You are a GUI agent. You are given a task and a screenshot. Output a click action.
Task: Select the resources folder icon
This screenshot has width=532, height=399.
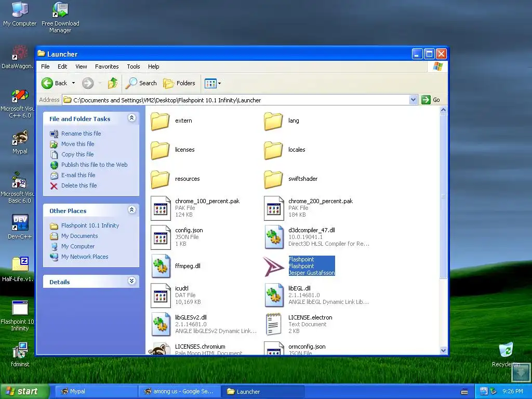click(160, 179)
